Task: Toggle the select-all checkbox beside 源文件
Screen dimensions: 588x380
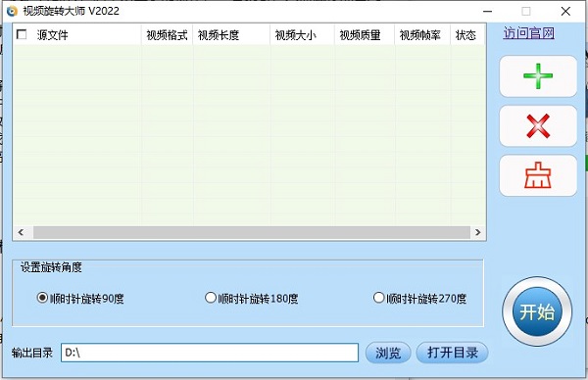Action: coord(22,34)
